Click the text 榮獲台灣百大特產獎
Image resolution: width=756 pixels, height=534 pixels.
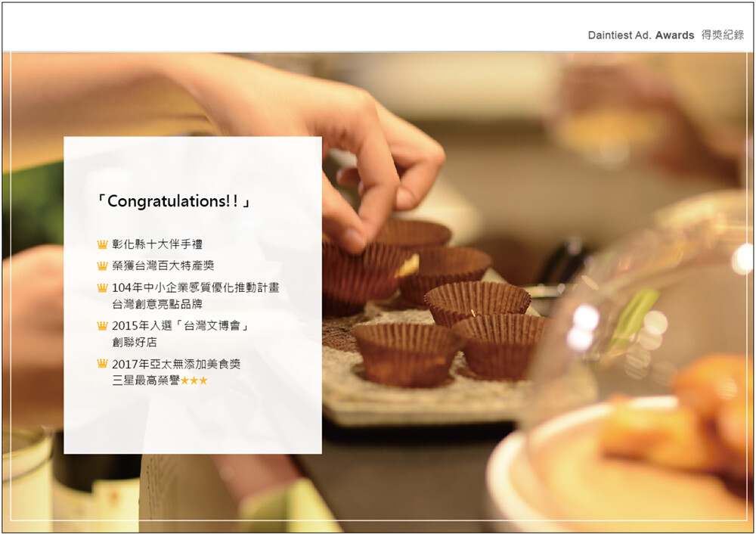point(163,265)
